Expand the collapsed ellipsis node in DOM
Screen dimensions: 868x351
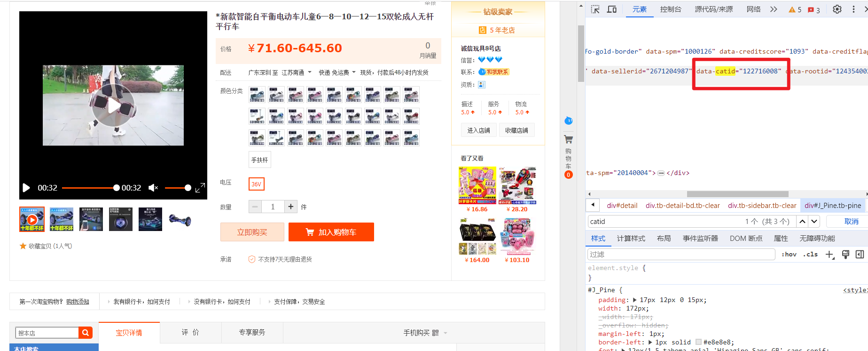(x=661, y=173)
